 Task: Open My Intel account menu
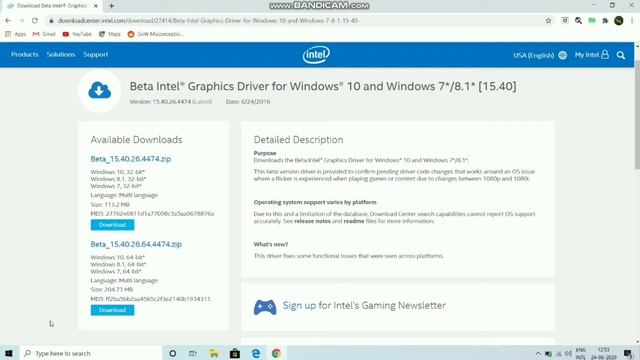(x=592, y=55)
